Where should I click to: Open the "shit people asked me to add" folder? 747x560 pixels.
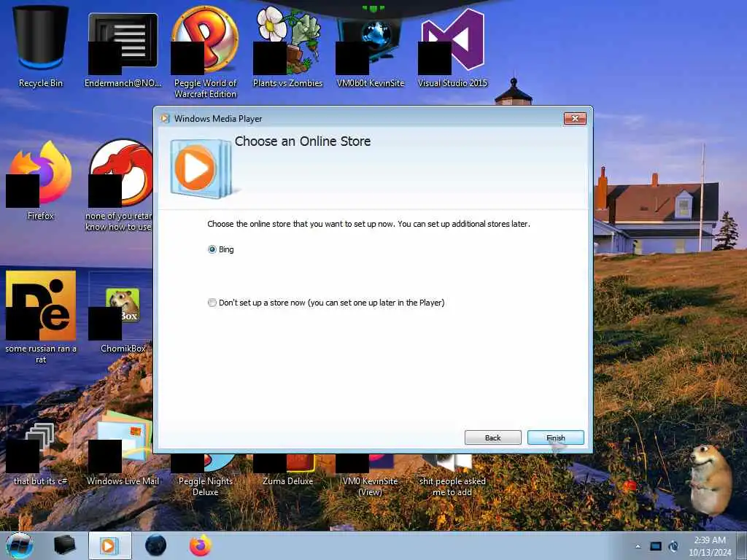(452, 475)
